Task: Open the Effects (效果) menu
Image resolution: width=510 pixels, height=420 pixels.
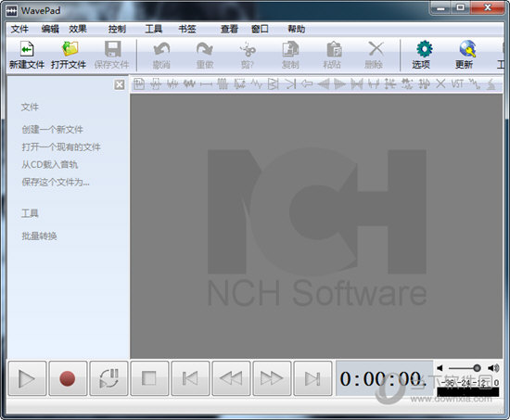Action: tap(78, 30)
